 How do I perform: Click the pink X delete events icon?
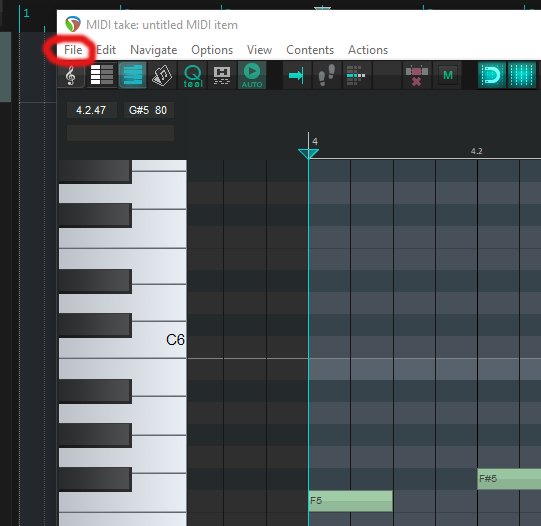coord(416,75)
